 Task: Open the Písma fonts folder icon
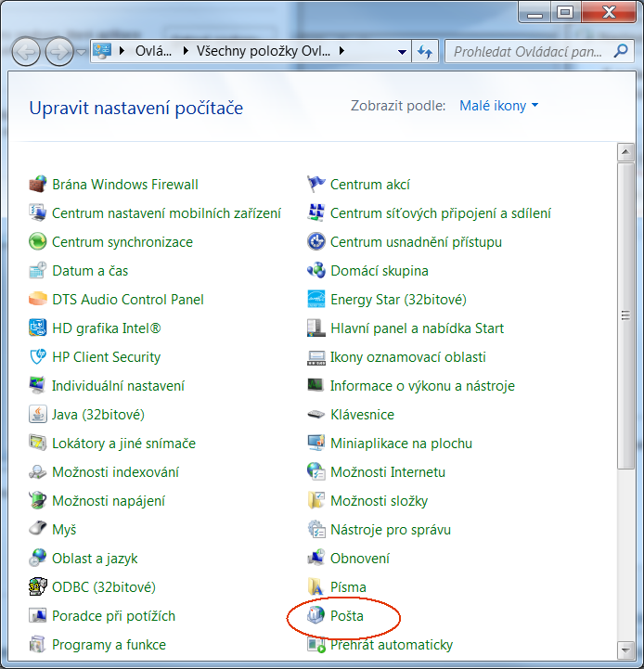(x=316, y=586)
